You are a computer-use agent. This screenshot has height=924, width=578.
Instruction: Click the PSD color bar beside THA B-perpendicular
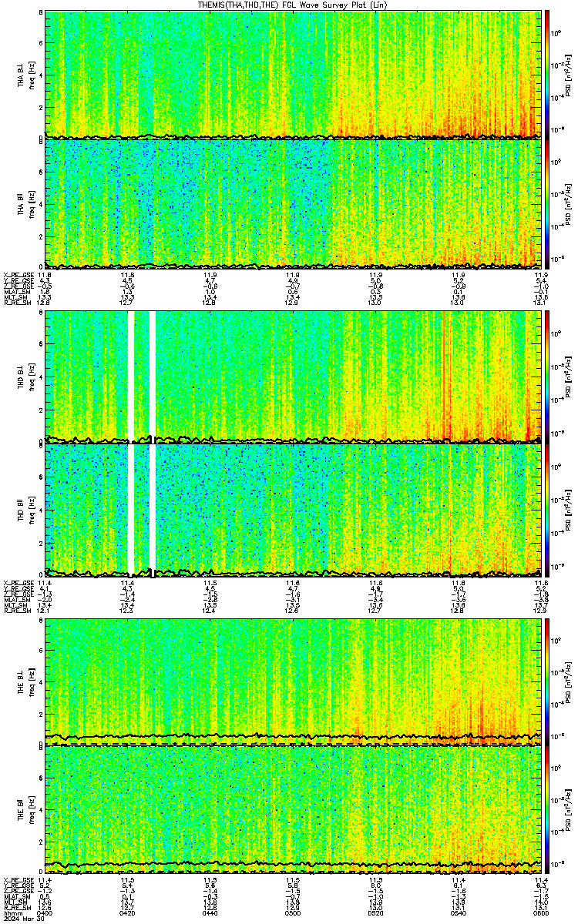(547, 74)
